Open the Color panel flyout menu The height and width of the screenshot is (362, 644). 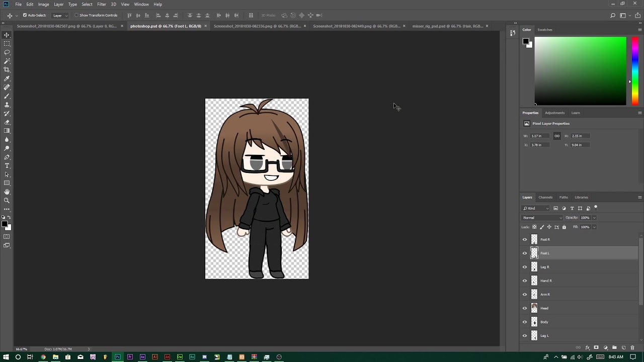(x=639, y=30)
